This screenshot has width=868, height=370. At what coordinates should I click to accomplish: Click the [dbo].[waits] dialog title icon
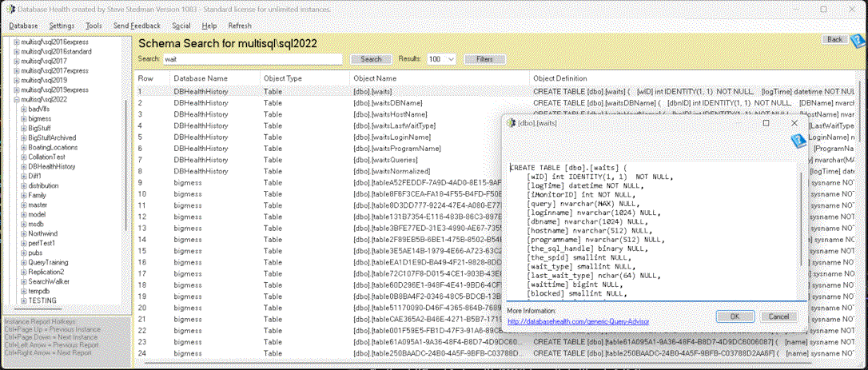(511, 122)
